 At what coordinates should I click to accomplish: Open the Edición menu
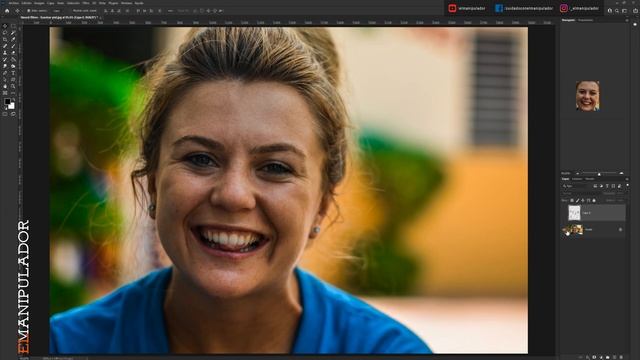tap(26, 3)
